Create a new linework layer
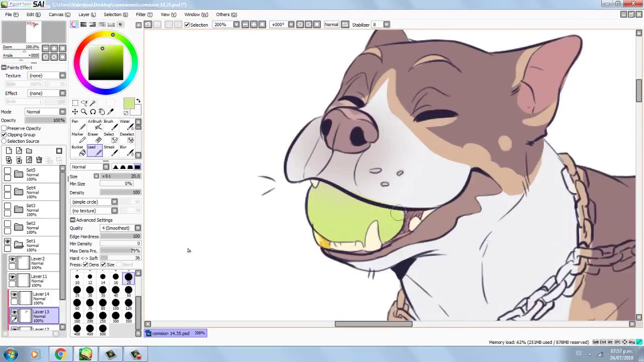The height and width of the screenshot is (362, 644). coord(19,151)
